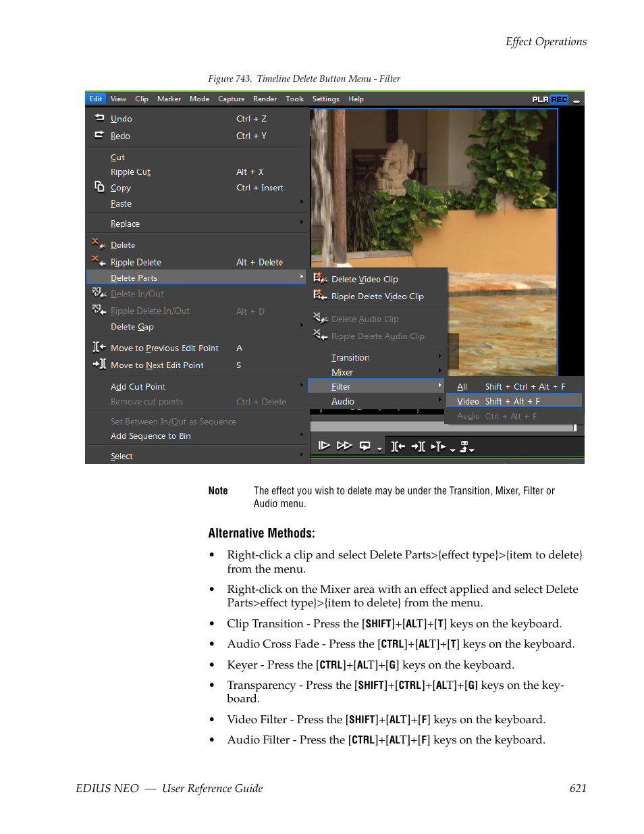The image size is (644, 834).
Task: Open the Capture menu
Action: pyautogui.click(x=232, y=99)
